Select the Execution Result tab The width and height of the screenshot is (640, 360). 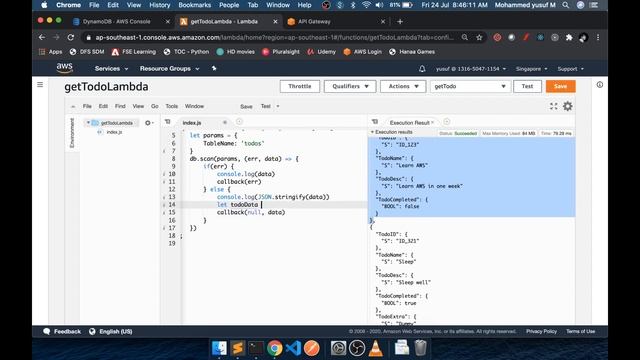coord(409,122)
